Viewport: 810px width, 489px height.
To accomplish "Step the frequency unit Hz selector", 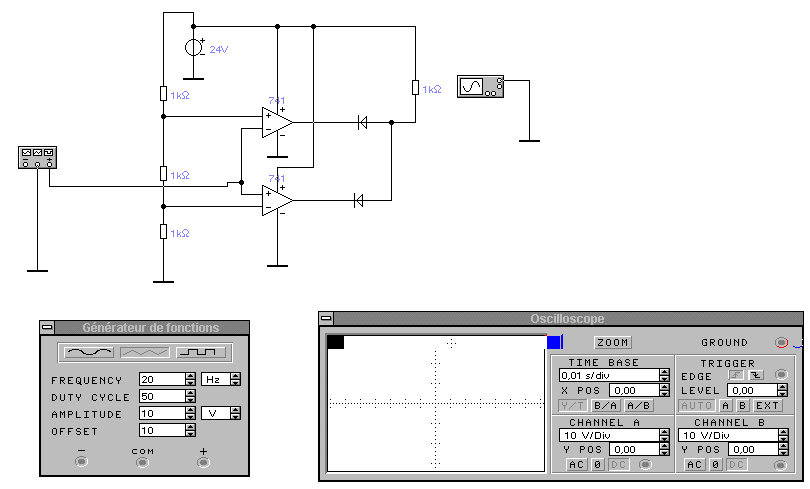I will [235, 380].
